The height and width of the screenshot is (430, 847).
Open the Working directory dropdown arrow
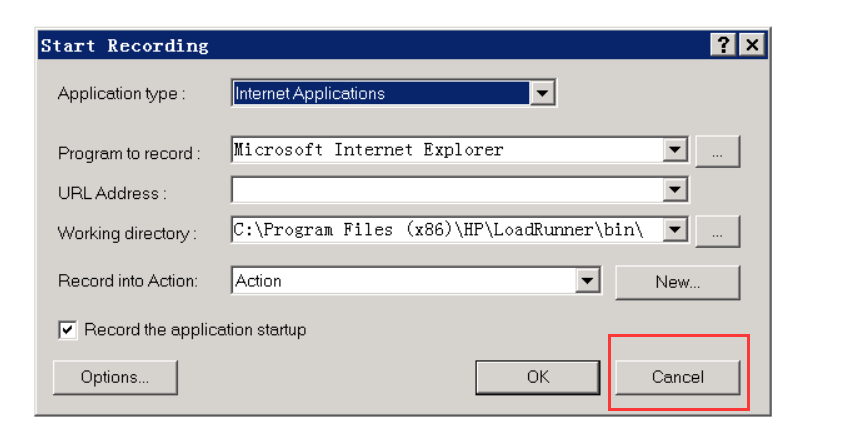(x=676, y=230)
